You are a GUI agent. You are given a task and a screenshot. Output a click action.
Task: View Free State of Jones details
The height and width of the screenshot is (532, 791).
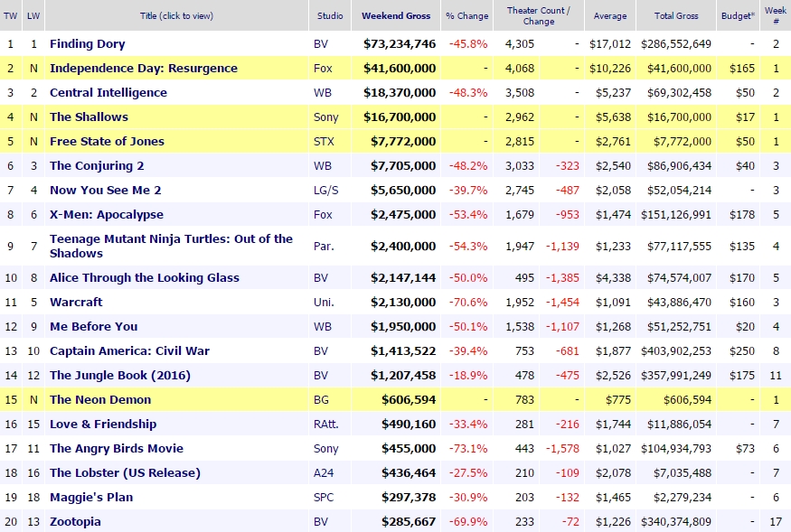point(107,141)
